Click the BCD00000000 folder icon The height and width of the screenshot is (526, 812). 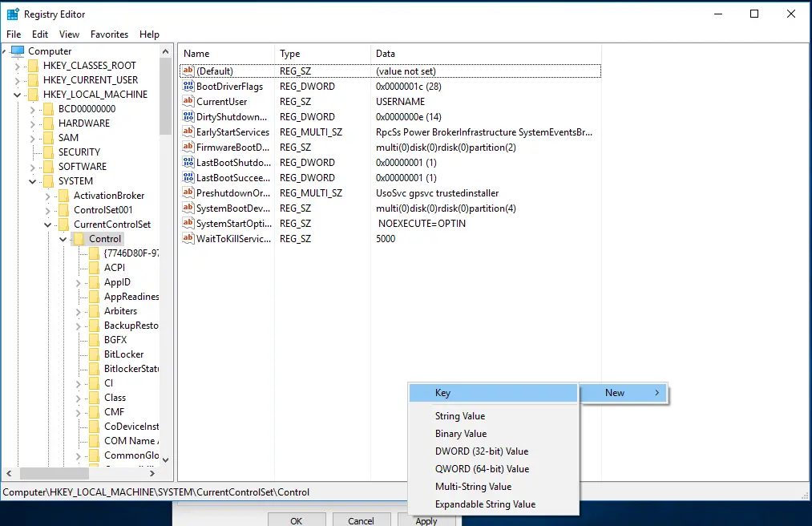pyautogui.click(x=49, y=109)
